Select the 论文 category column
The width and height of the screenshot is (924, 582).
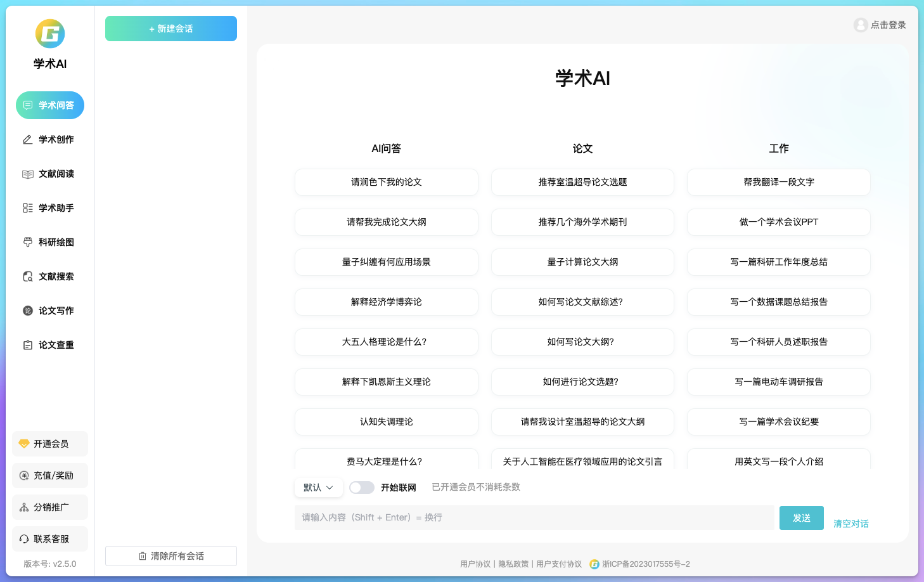pos(582,148)
